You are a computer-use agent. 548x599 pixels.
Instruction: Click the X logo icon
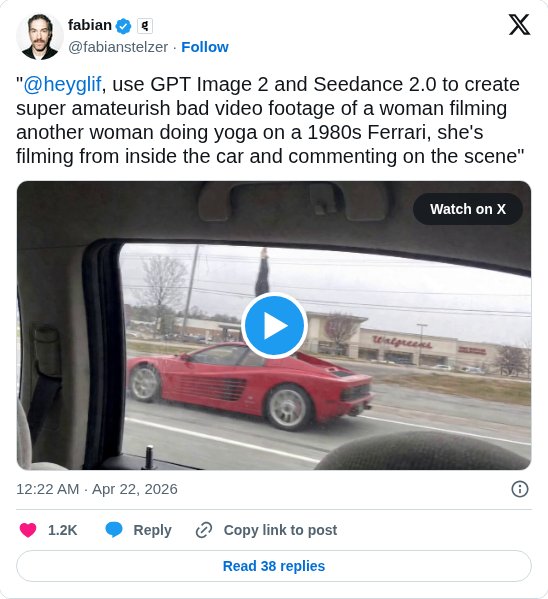coord(519,25)
